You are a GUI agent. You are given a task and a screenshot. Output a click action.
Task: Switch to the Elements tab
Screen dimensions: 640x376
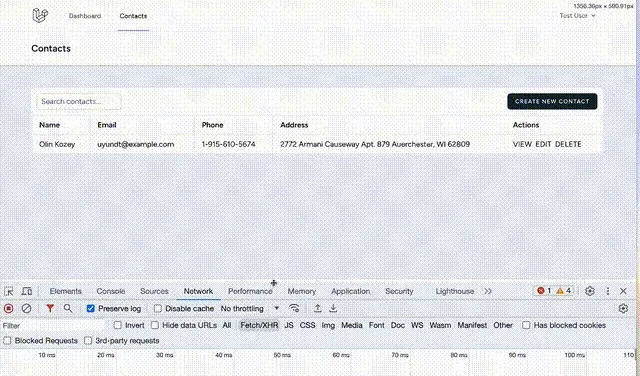[x=66, y=291]
